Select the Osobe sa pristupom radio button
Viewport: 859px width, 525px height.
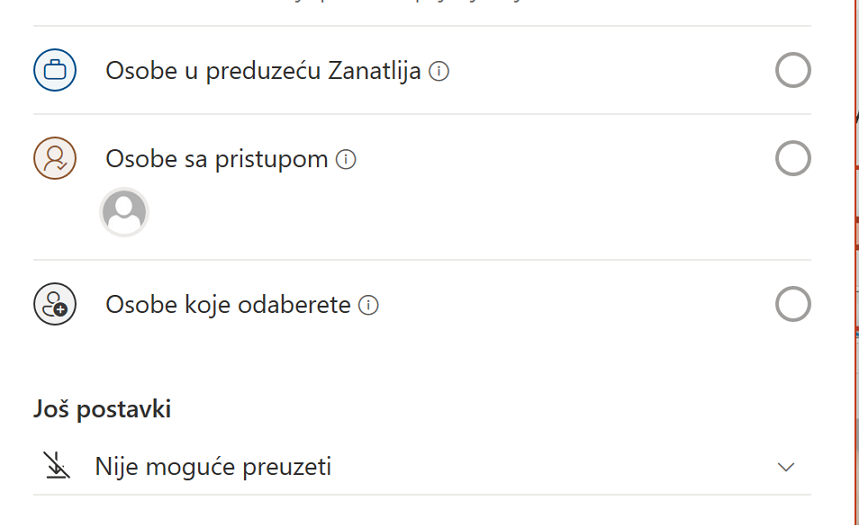(x=793, y=158)
